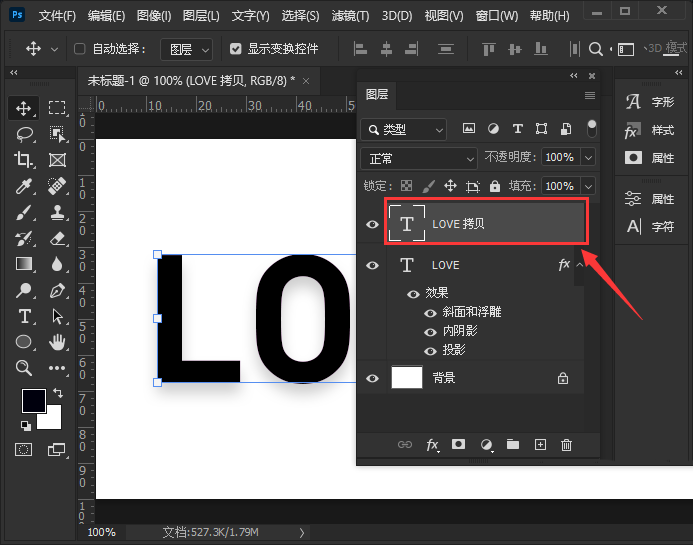Open the fill (填充) slider dropdown
The image size is (693, 545).
pyautogui.click(x=588, y=186)
